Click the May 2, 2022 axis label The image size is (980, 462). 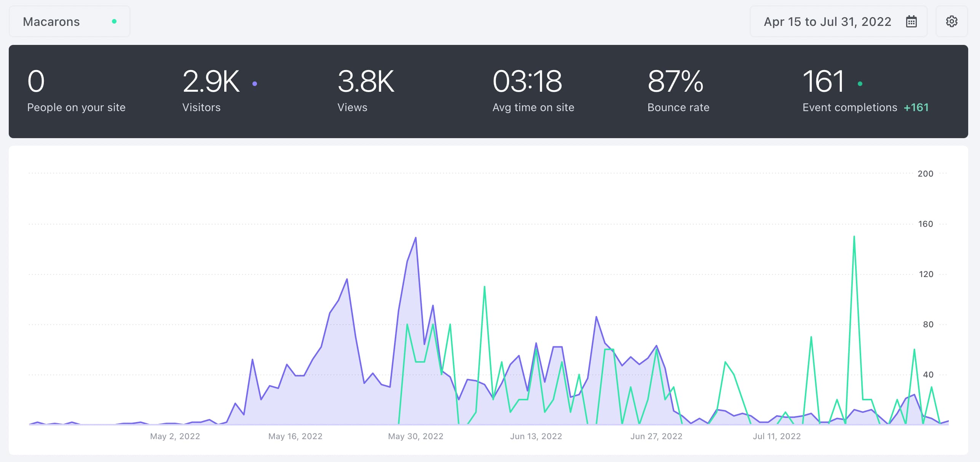tap(175, 436)
